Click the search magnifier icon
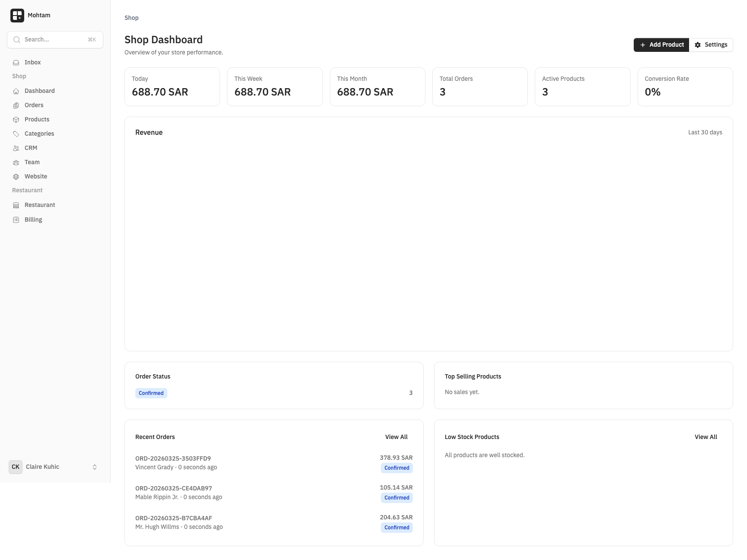 tap(16, 39)
